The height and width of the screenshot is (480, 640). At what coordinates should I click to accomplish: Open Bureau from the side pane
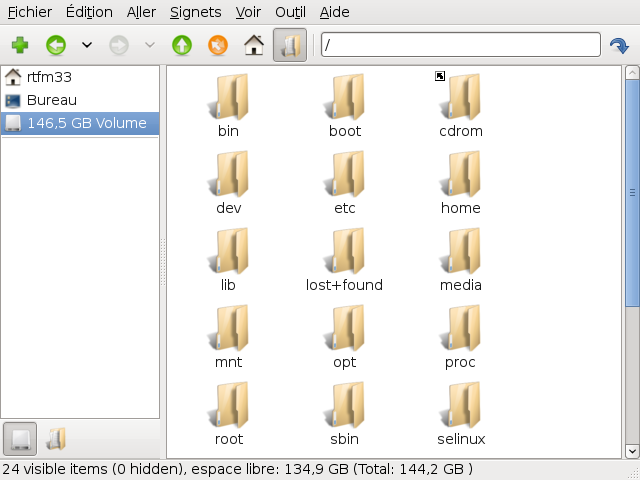coord(51,100)
